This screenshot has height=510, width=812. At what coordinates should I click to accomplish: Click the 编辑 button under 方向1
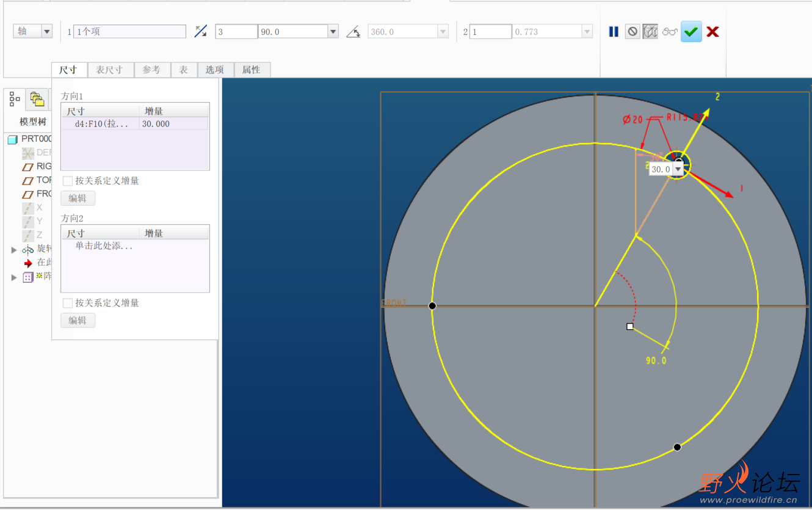click(x=78, y=199)
